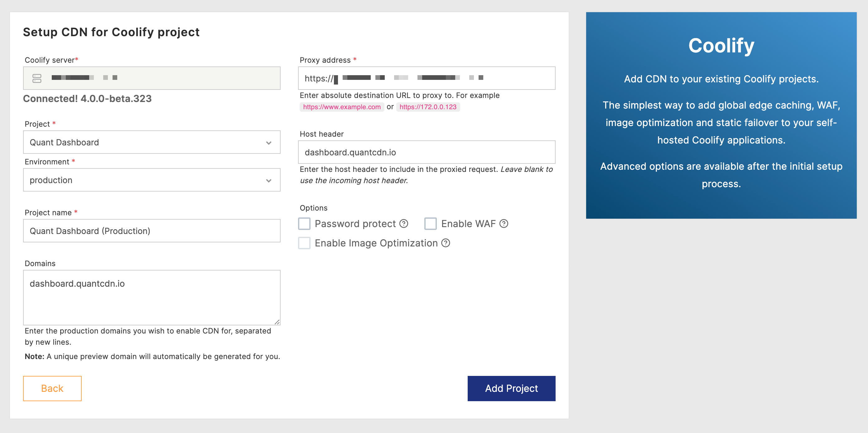Click the Enable Image Optimization label text
This screenshot has height=433, width=868.
pos(376,243)
